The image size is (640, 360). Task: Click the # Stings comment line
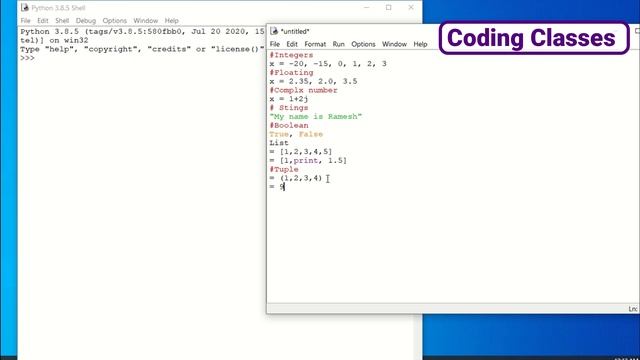tap(289, 108)
